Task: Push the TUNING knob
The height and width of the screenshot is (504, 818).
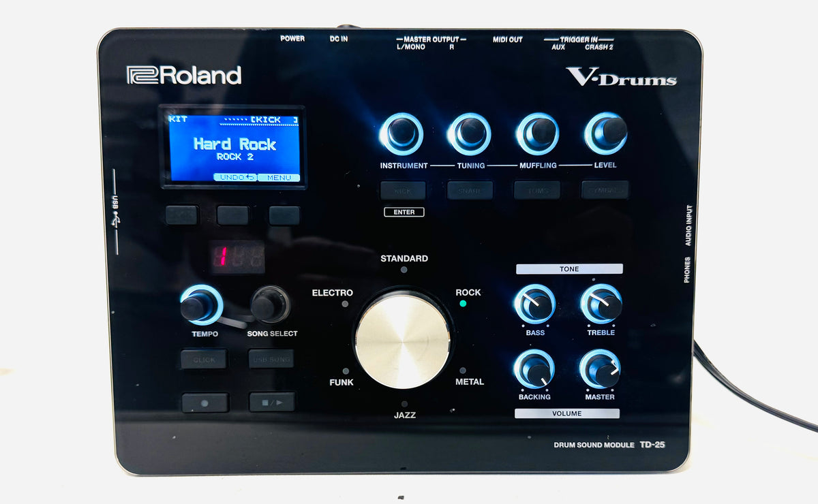Action: point(469,133)
